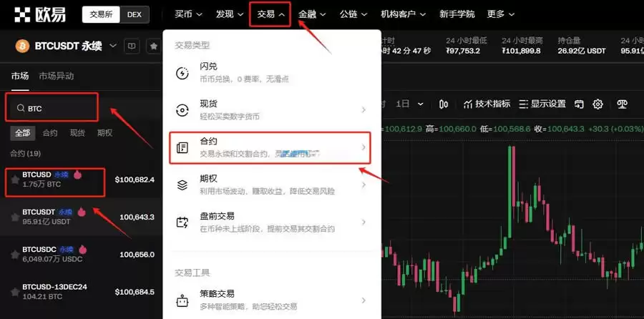Click the BTC search input field
This screenshot has width=644, height=319.
[x=52, y=107]
